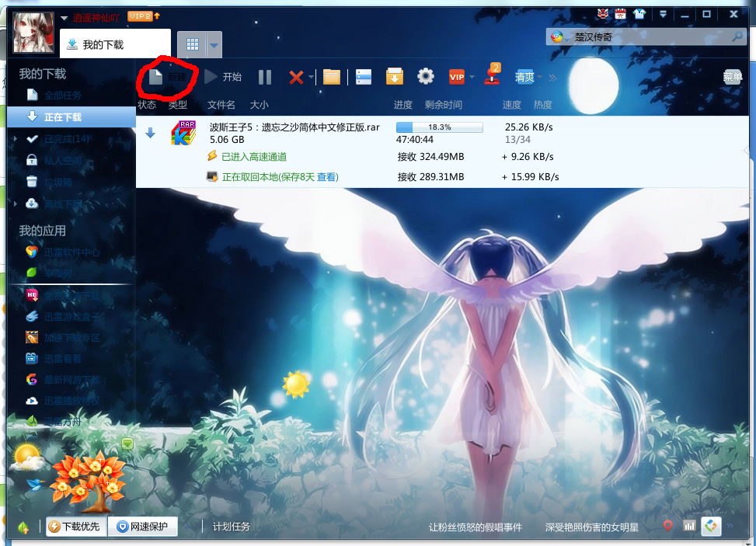
Task: Expand the delete options arrow beside the red X
Action: coord(311,77)
